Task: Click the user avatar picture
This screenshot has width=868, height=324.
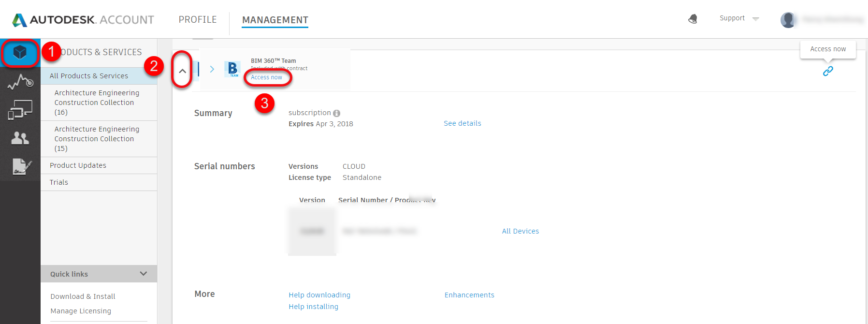Action: pos(788,20)
